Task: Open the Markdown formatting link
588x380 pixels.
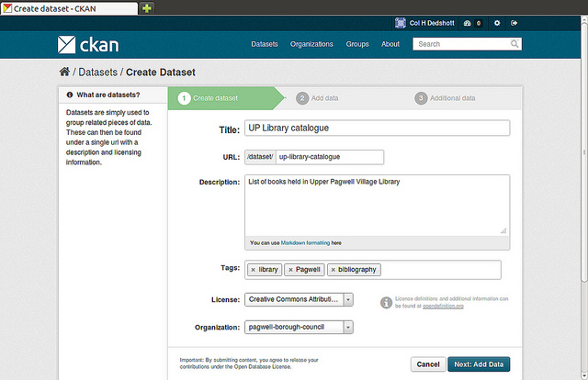Action: [305, 243]
